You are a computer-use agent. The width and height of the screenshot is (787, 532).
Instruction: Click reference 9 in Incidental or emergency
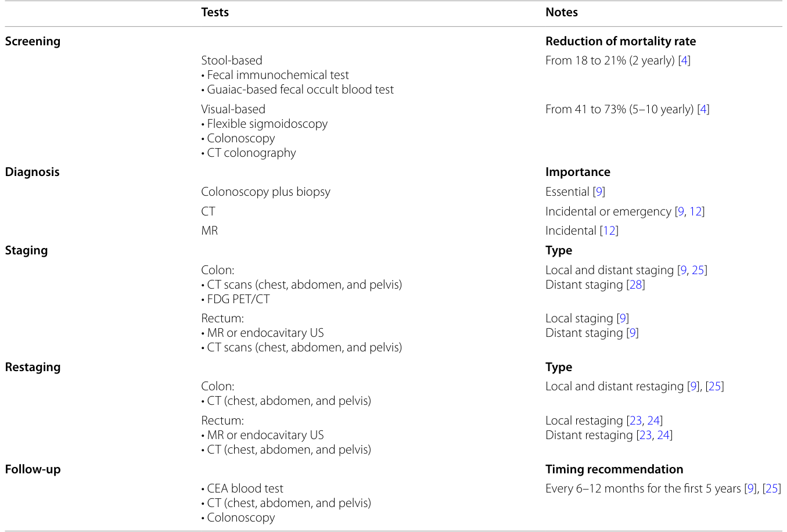point(681,211)
